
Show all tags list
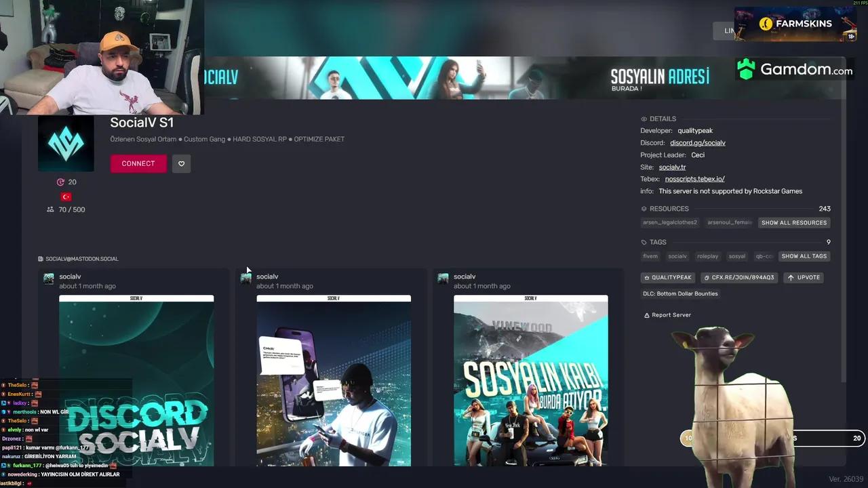coord(804,256)
